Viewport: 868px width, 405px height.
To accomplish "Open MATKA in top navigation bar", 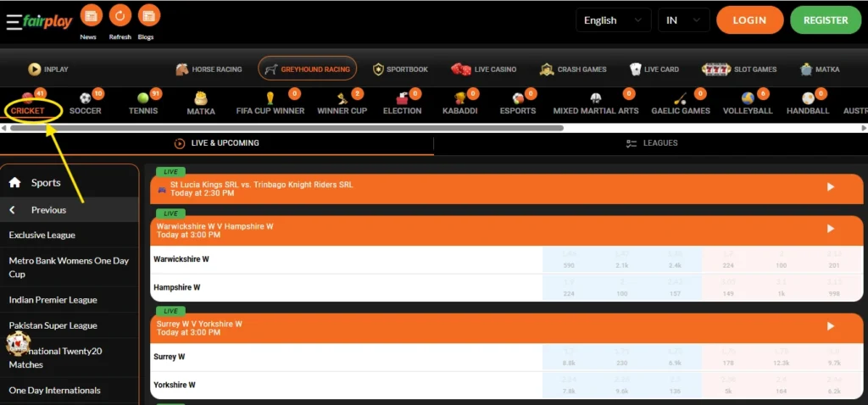I will tap(820, 69).
